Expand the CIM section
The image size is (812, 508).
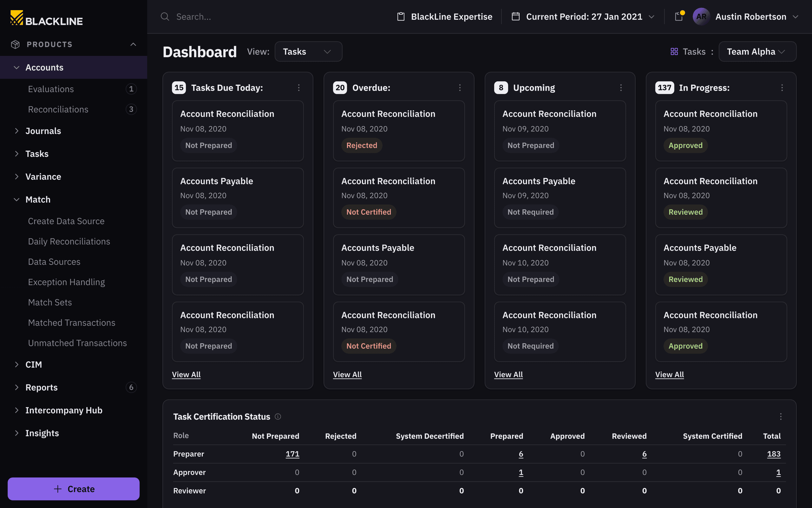16,364
